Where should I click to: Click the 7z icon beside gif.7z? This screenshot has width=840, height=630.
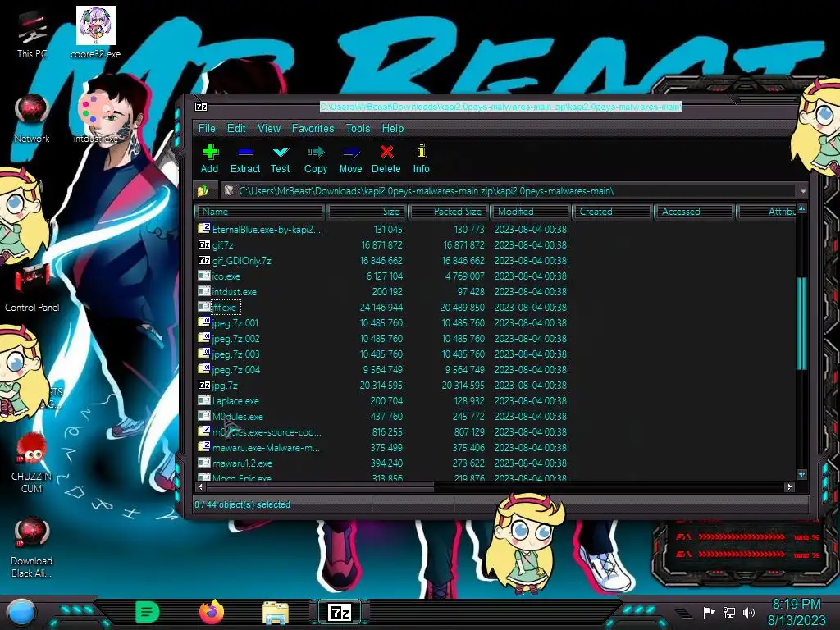[x=204, y=244]
